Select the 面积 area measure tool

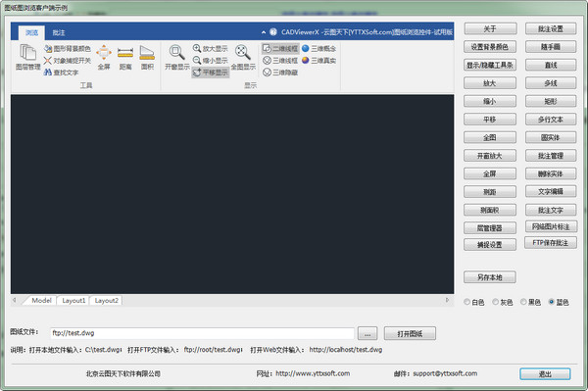pos(147,57)
